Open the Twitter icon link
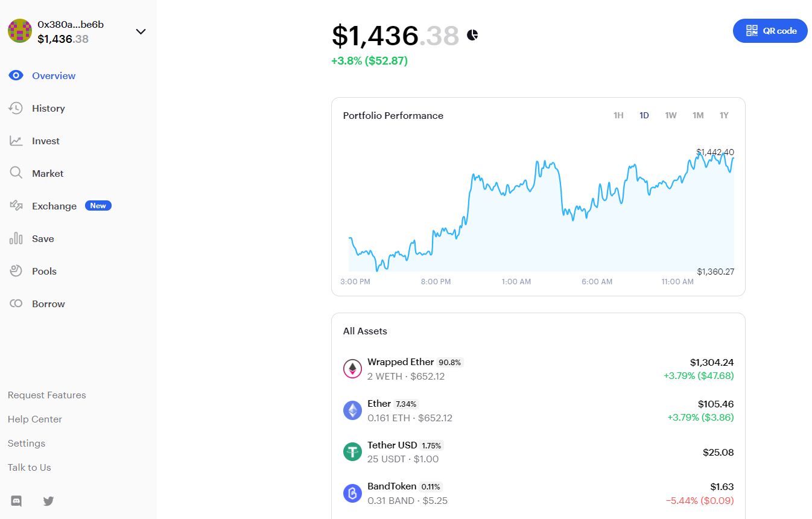The width and height of the screenshot is (812, 519). [x=49, y=501]
